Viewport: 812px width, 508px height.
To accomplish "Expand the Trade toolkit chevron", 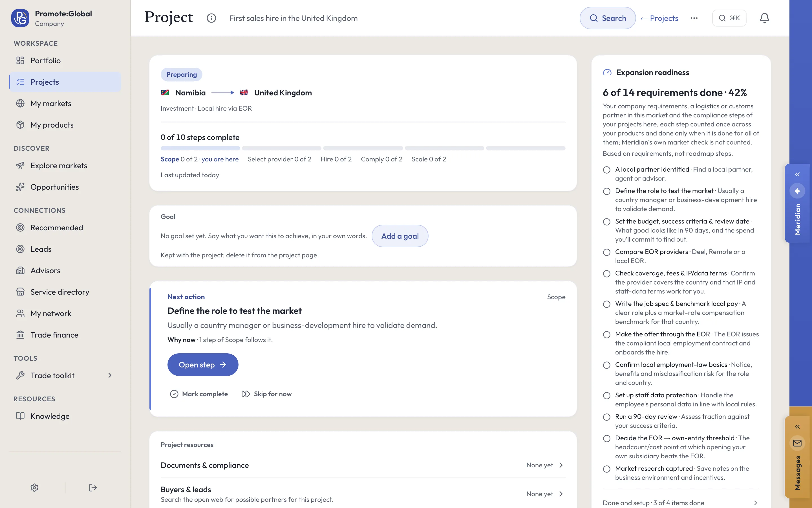I will [x=110, y=375].
